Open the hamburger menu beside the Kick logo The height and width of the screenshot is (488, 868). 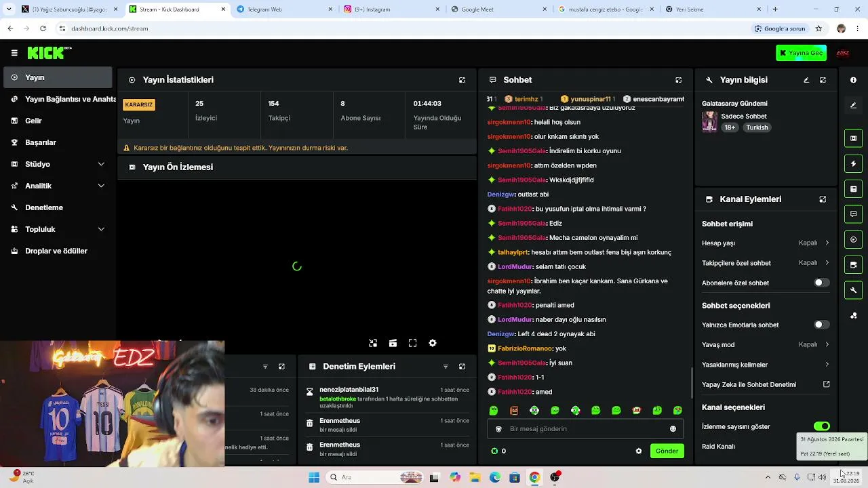pos(14,53)
